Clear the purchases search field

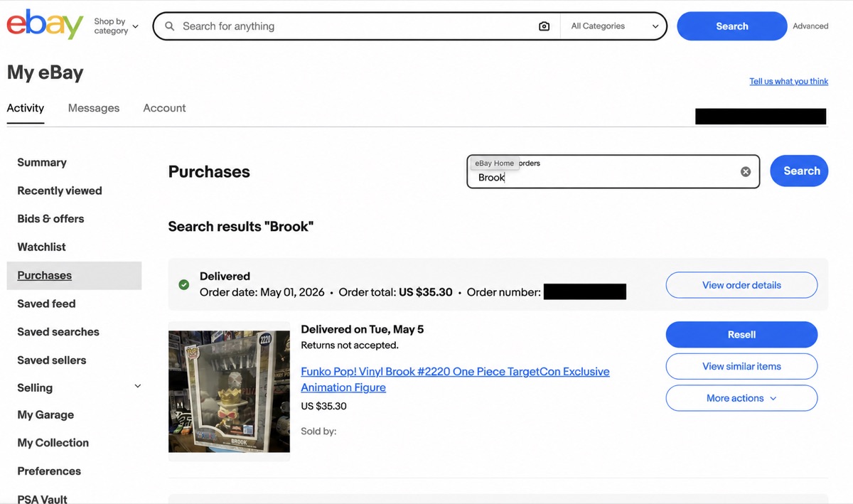745,171
